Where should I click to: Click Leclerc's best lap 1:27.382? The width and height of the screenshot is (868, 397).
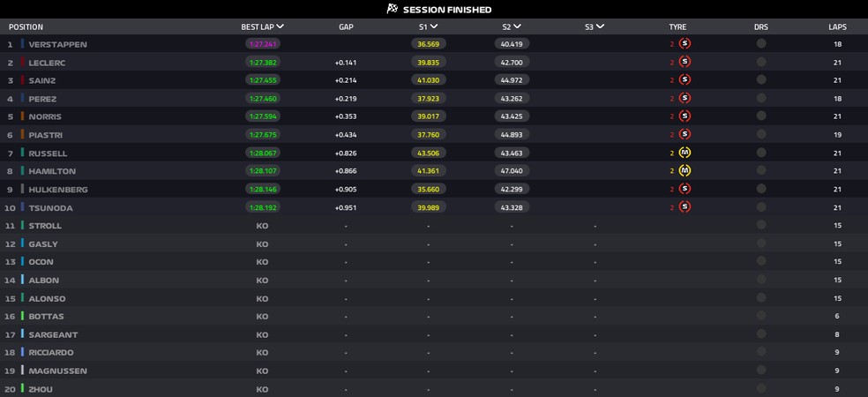[262, 62]
